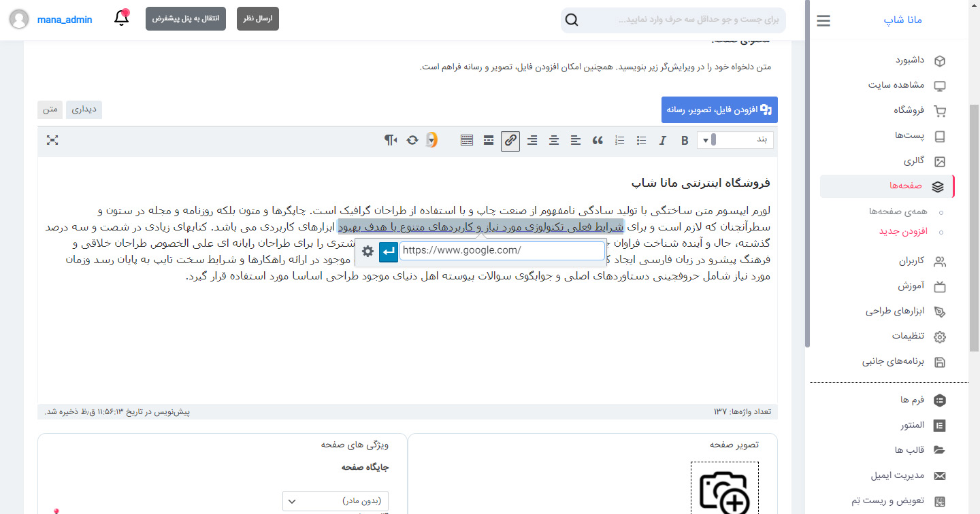
Task: Click the search magnifier icon
Action: (x=572, y=20)
